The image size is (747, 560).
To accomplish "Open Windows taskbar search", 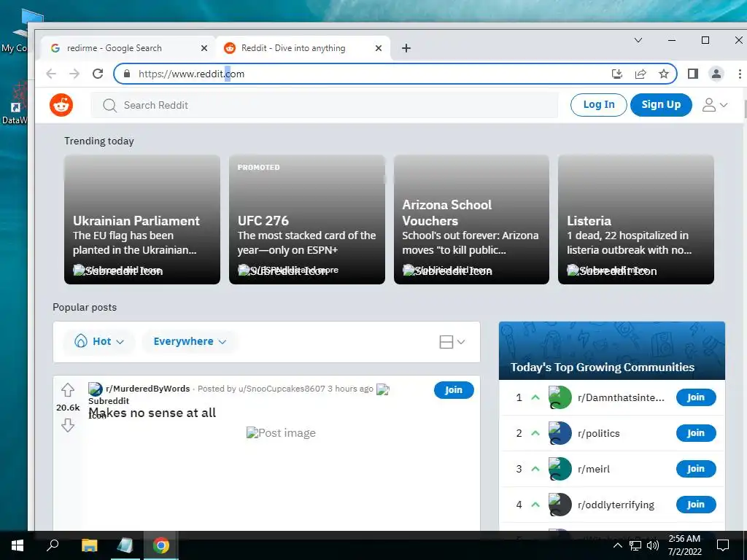I will (x=53, y=545).
